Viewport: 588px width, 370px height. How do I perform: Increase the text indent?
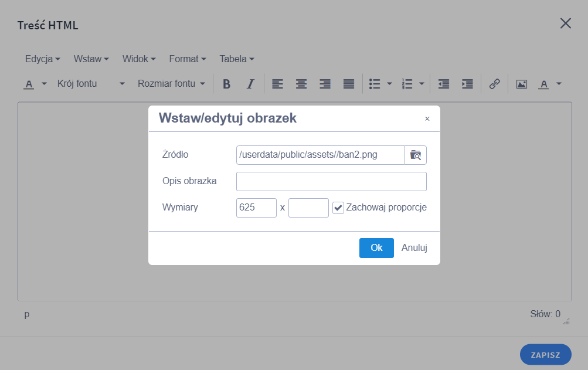[x=467, y=84]
